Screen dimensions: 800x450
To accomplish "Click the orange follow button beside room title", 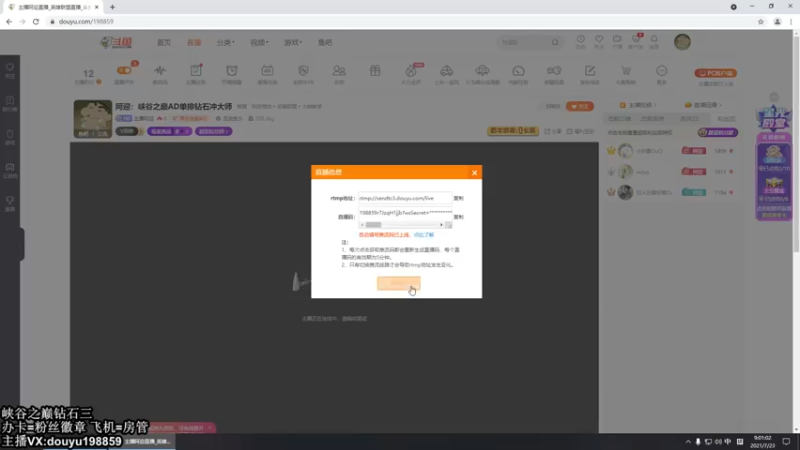I will tap(580, 107).
